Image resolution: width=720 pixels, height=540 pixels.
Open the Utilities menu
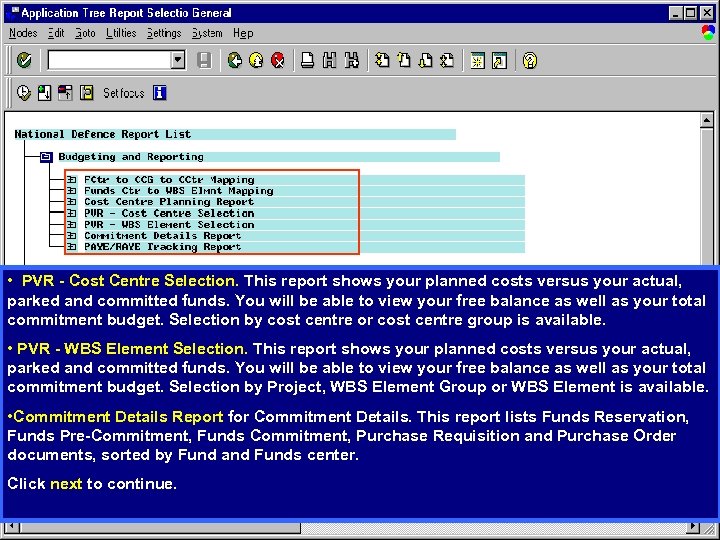[x=121, y=33]
